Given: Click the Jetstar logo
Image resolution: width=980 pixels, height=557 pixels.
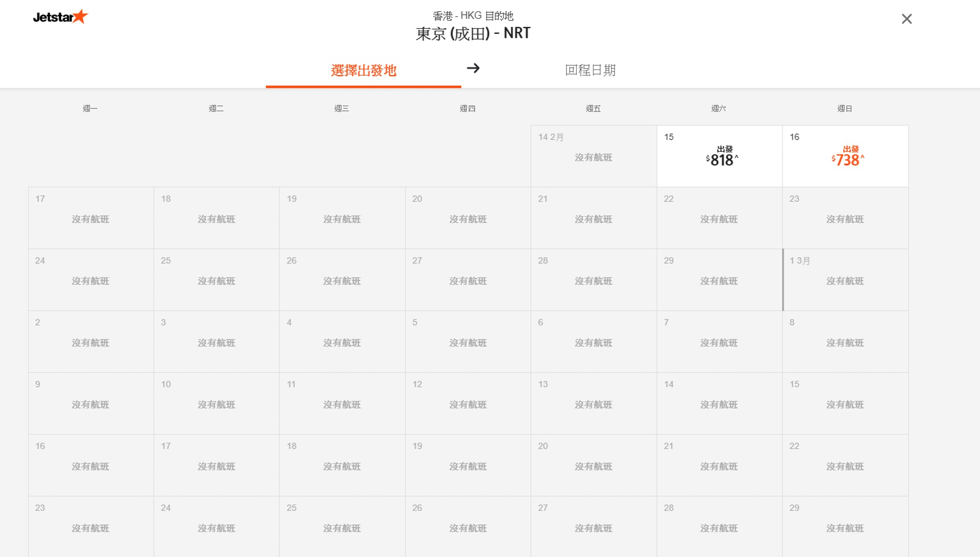Looking at the screenshot, I should (x=60, y=17).
